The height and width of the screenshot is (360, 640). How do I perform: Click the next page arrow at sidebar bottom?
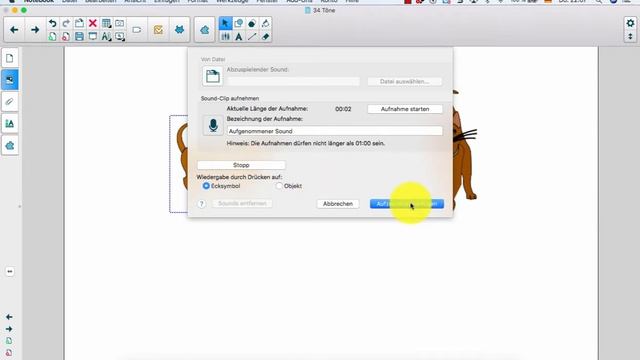coord(9,329)
